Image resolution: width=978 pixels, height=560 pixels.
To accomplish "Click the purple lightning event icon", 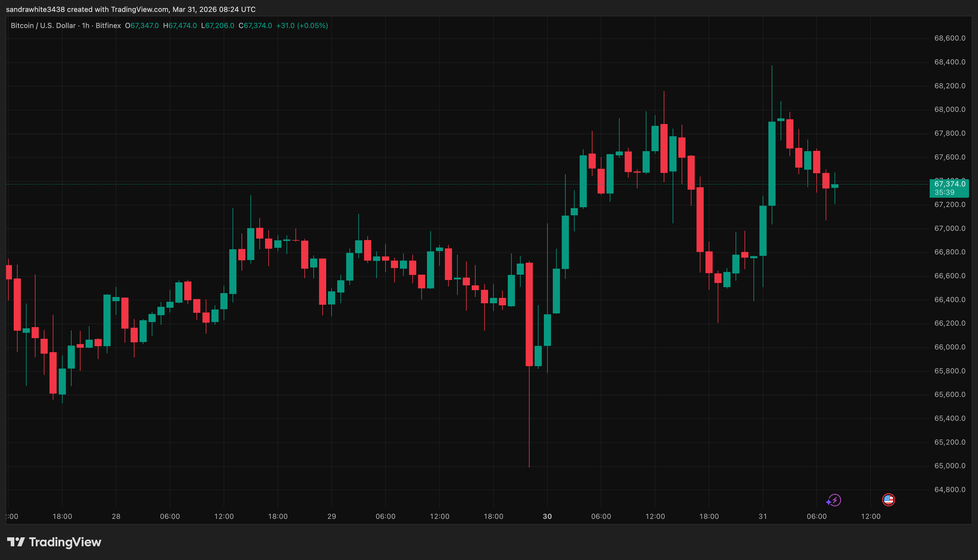I will click(834, 500).
